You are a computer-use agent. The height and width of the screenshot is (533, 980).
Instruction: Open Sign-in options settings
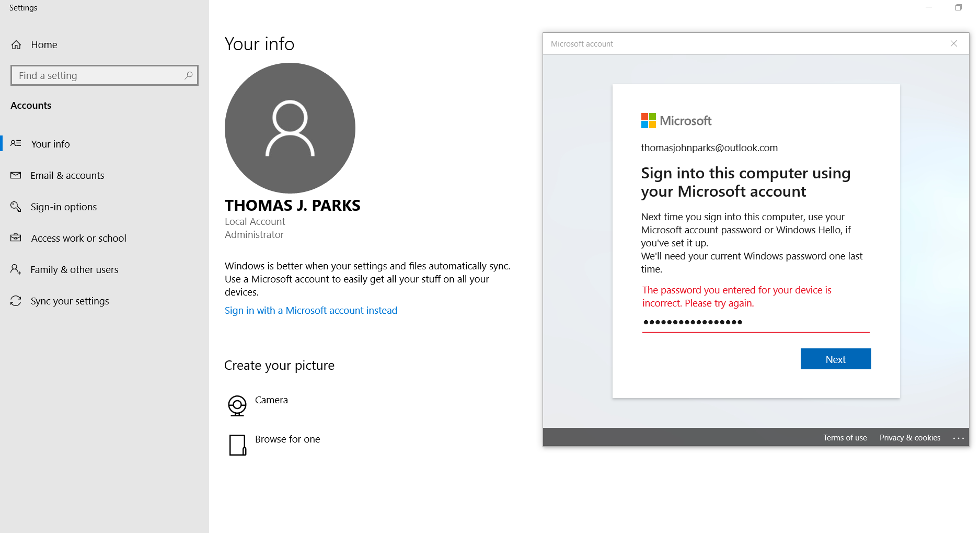click(63, 207)
